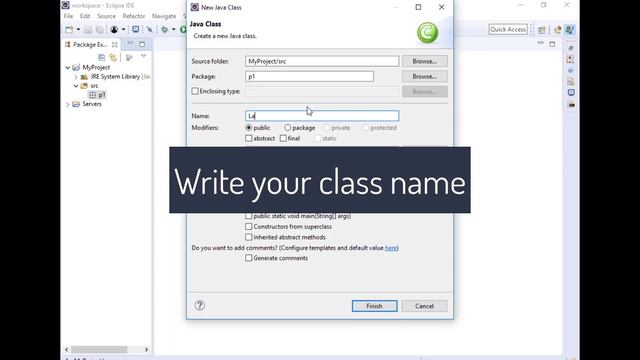
Task: Open the 'here' templates link
Action: coord(391,248)
